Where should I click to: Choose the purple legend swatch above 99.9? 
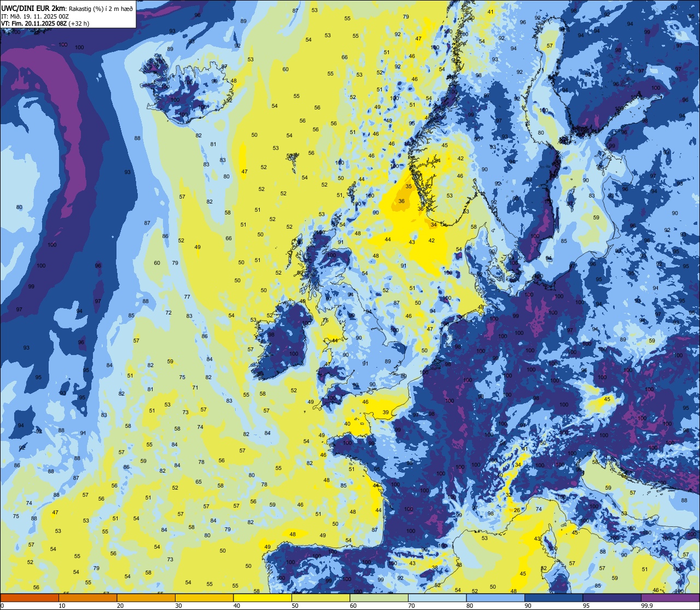(x=670, y=597)
